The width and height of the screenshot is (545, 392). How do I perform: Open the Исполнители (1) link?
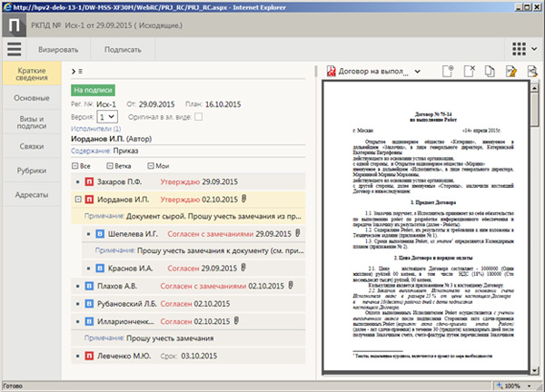tap(96, 129)
